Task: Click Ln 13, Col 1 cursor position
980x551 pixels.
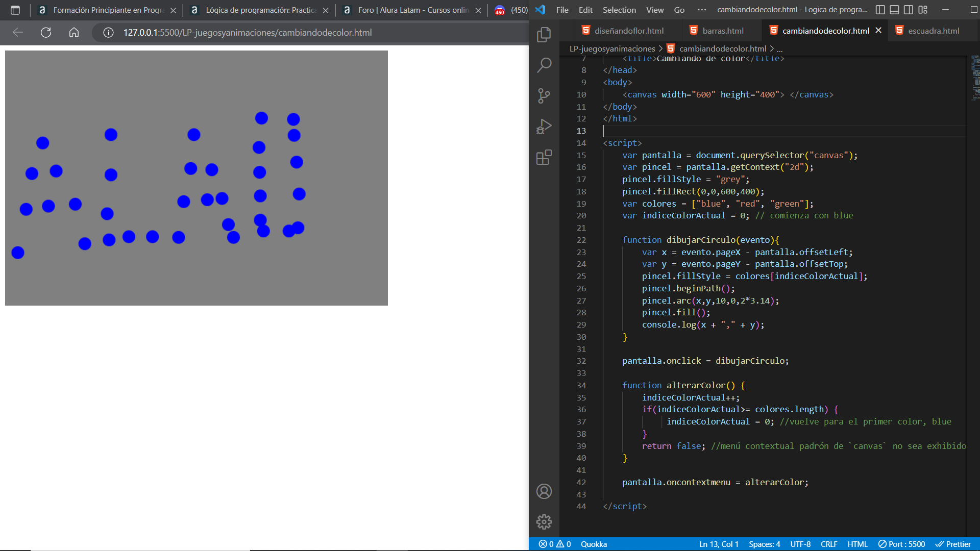Action: pyautogui.click(x=719, y=544)
